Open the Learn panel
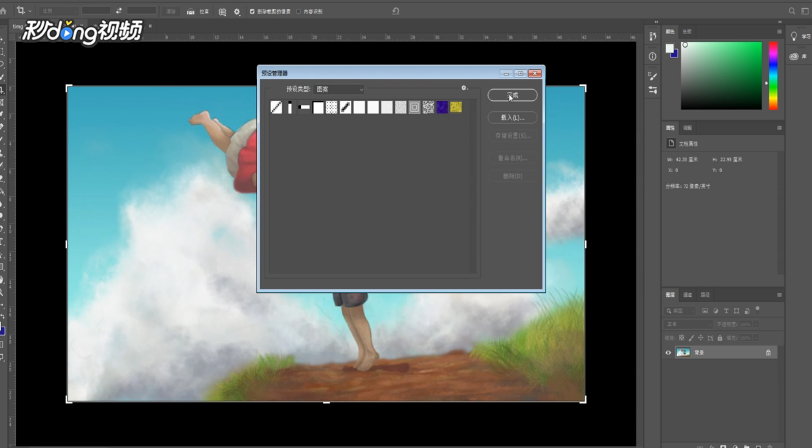The image size is (812, 448). point(799,36)
